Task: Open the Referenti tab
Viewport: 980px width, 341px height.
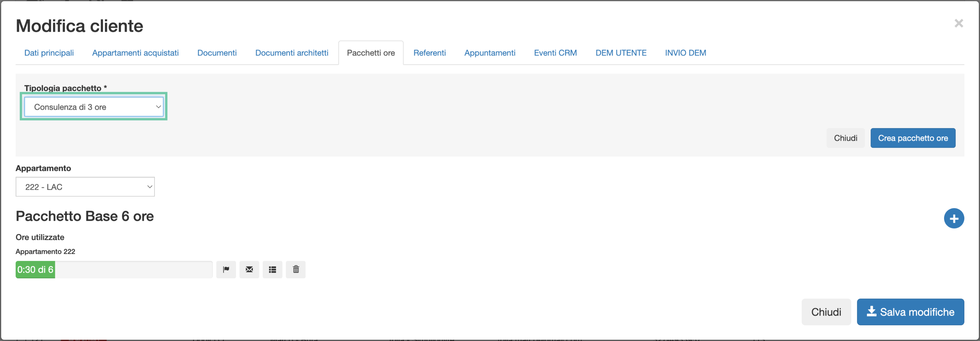Action: coord(430,53)
